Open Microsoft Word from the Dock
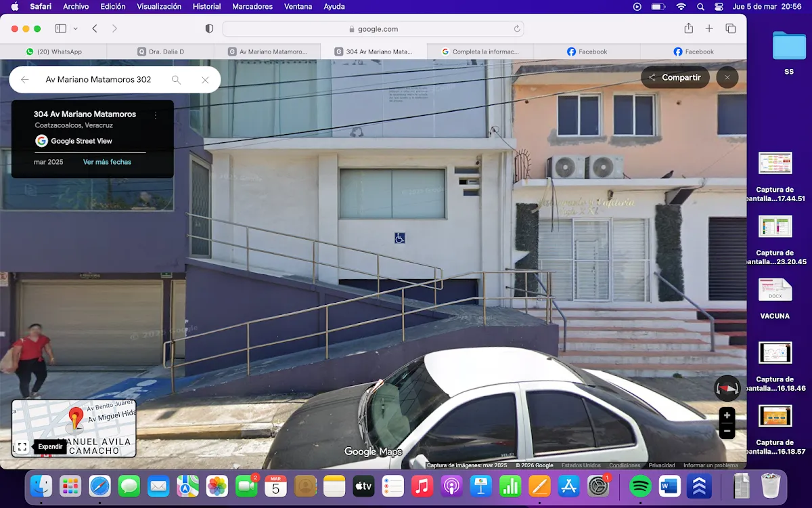This screenshot has width=812, height=508. pos(670,486)
